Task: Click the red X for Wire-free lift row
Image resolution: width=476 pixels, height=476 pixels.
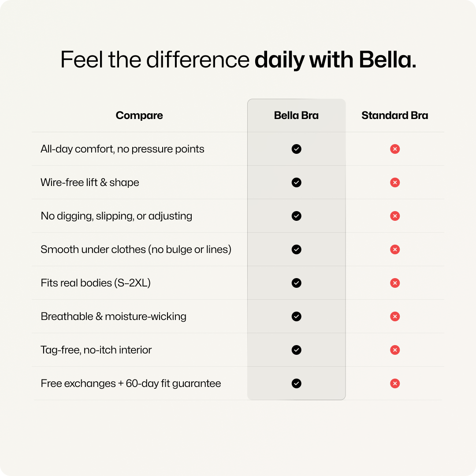Action: [395, 182]
